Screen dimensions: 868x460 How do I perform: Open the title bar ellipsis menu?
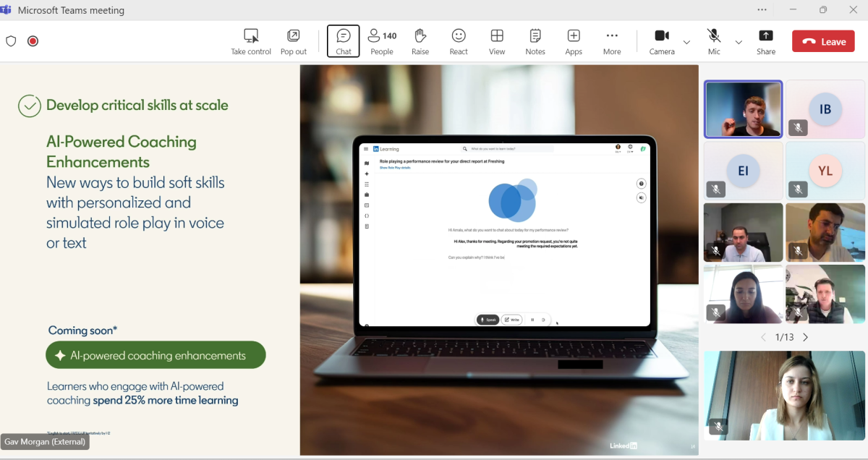coord(762,10)
